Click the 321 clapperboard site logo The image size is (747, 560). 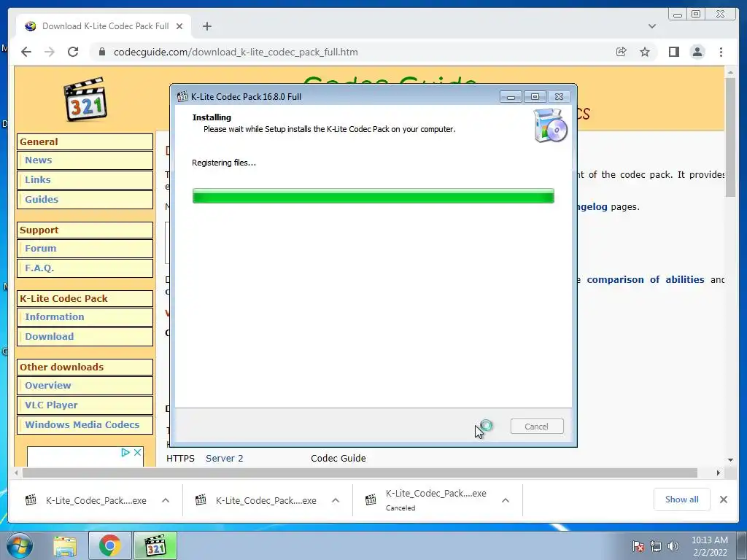(x=85, y=99)
